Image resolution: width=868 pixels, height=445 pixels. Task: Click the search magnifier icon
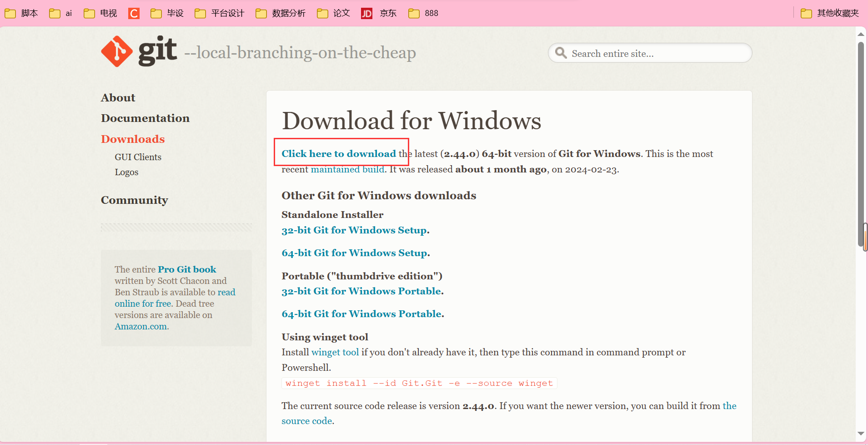pos(561,53)
